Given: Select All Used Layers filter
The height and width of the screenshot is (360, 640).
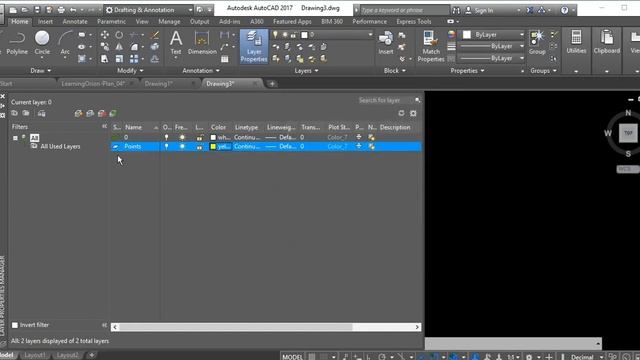Looking at the screenshot, I should 60,147.
